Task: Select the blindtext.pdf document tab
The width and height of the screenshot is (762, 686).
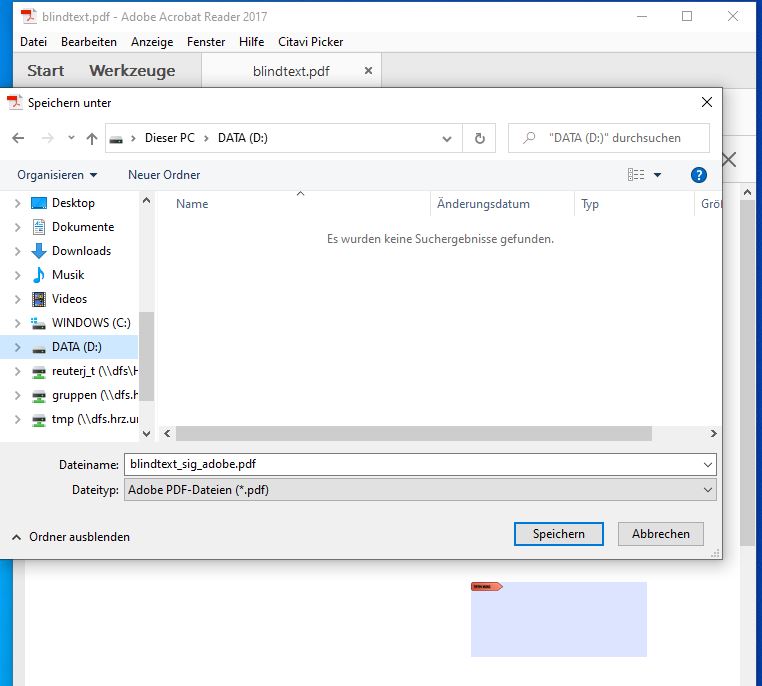Action: coord(291,71)
